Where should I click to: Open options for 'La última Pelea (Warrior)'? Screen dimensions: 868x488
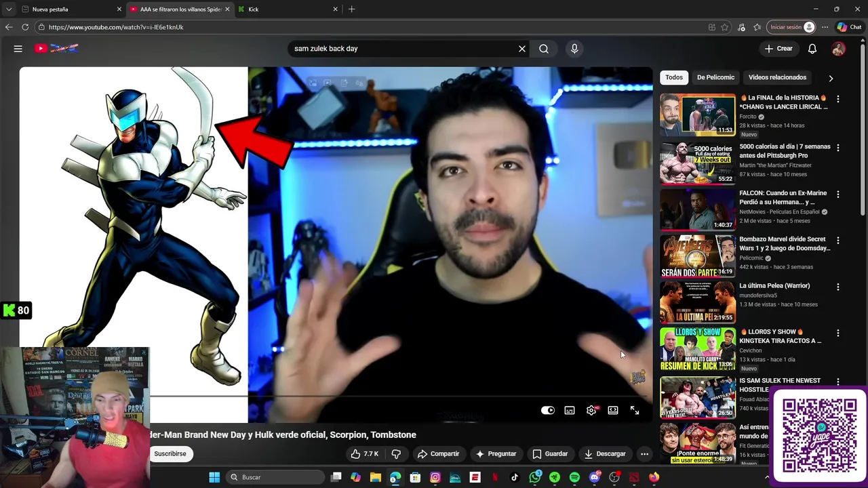[x=838, y=287]
